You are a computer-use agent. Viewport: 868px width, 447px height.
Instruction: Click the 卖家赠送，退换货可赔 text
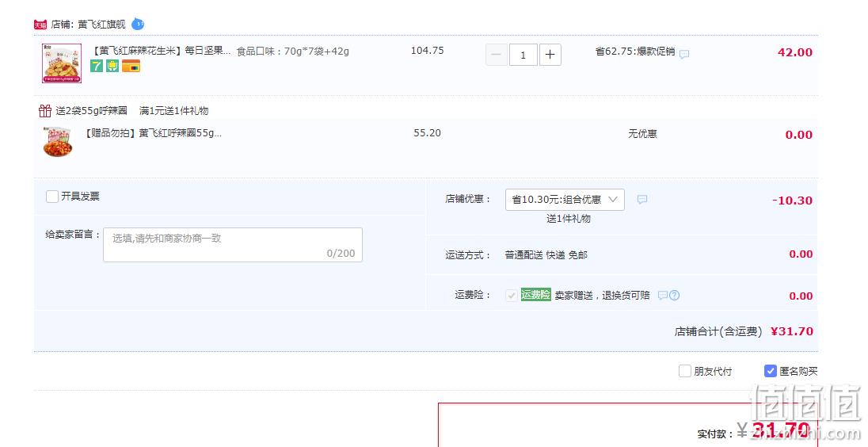[602, 296]
